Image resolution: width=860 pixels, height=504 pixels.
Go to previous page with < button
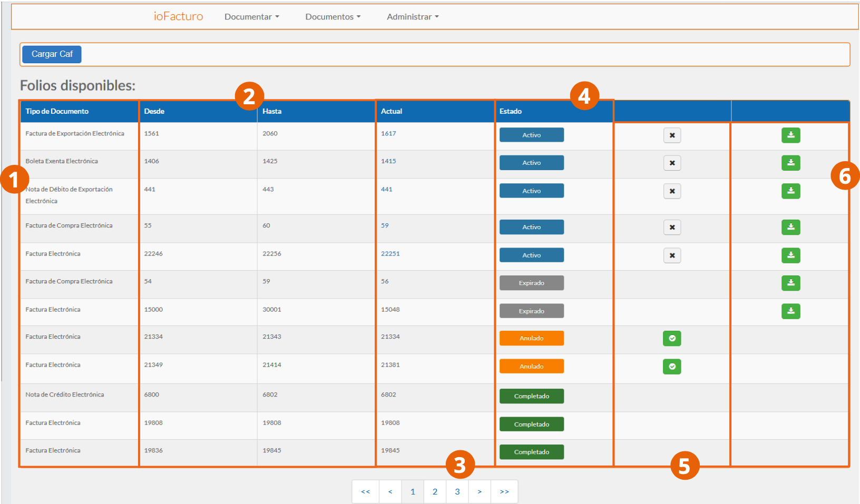[x=390, y=492]
